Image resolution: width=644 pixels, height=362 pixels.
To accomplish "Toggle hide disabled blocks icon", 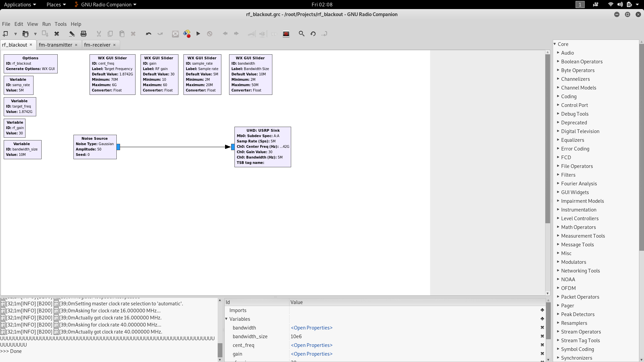I will pyautogui.click(x=286, y=34).
